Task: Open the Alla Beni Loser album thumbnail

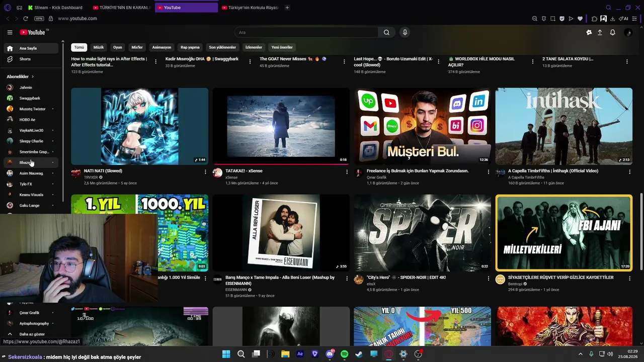Action: pyautogui.click(x=281, y=233)
